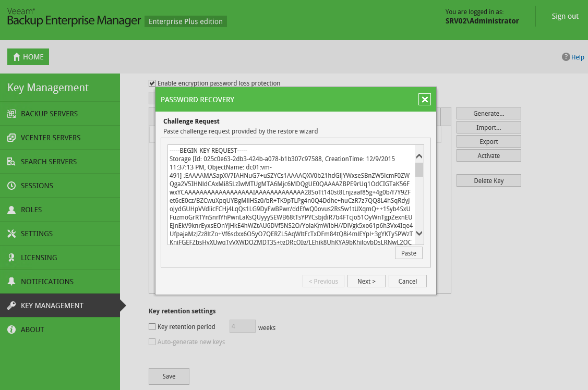Viewport: 588px width, 390px height.
Task: Click the Roles person icon
Action: click(x=11, y=210)
